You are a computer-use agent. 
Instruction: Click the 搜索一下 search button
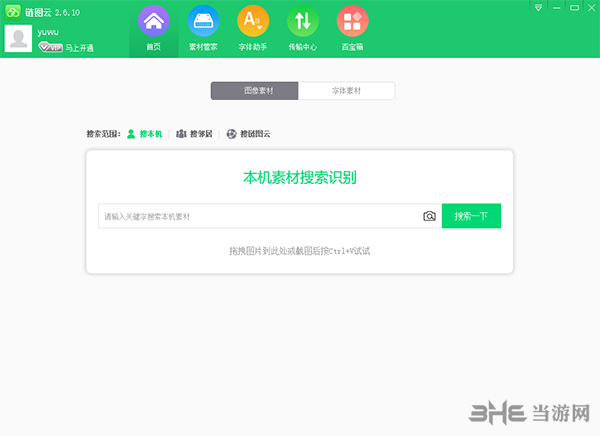471,216
